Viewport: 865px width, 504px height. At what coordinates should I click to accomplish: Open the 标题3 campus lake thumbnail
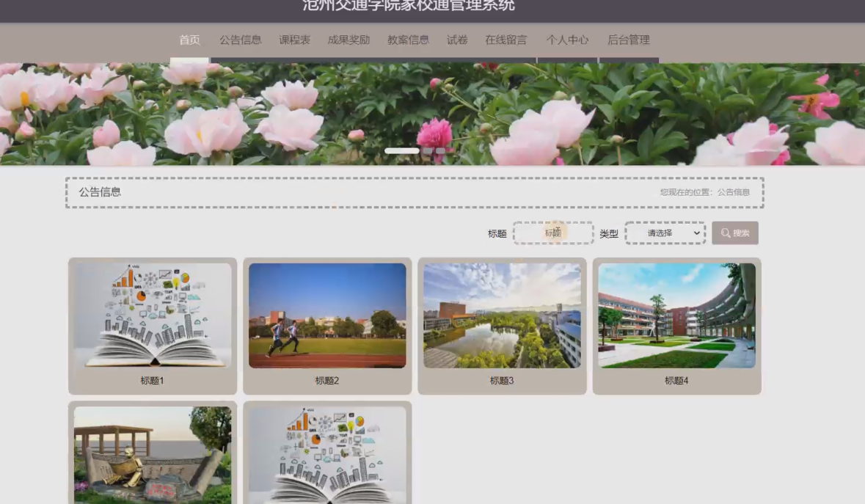(502, 315)
